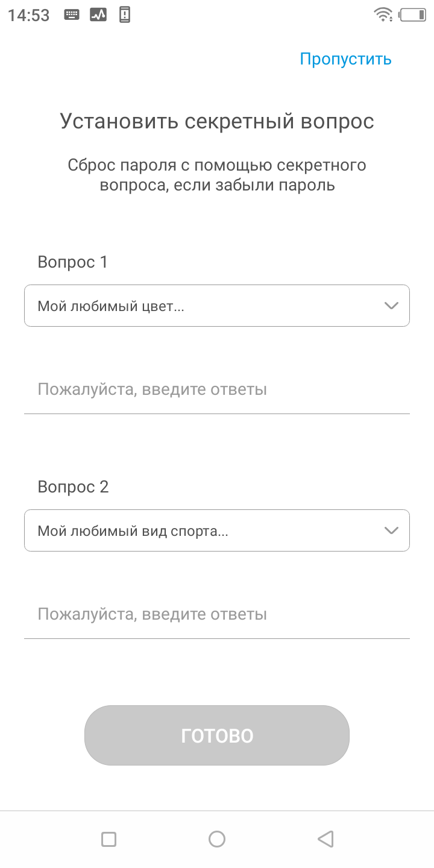Tap the phone alert status icon

pos(125,15)
